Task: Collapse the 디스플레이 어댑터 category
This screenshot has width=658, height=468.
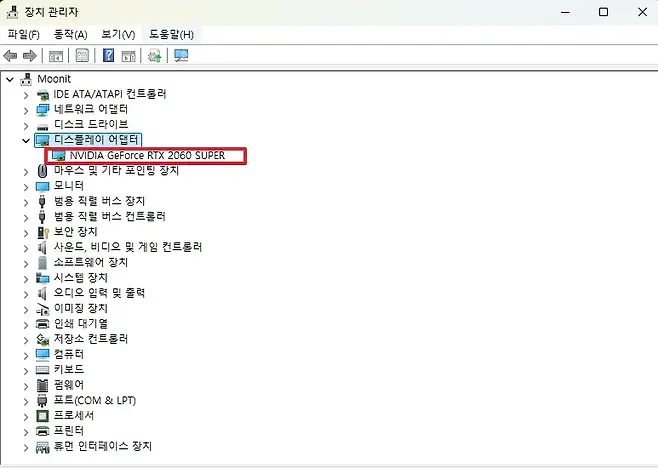Action: click(x=26, y=141)
